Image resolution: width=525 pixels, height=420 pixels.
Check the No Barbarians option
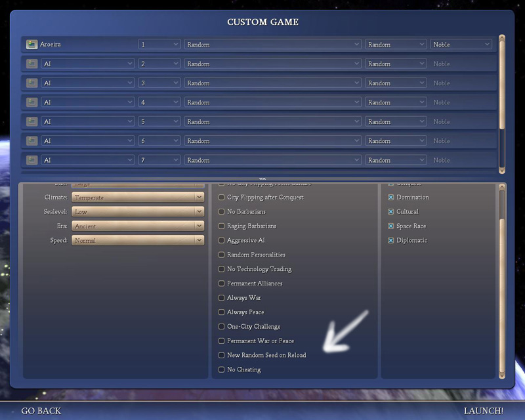(x=222, y=212)
